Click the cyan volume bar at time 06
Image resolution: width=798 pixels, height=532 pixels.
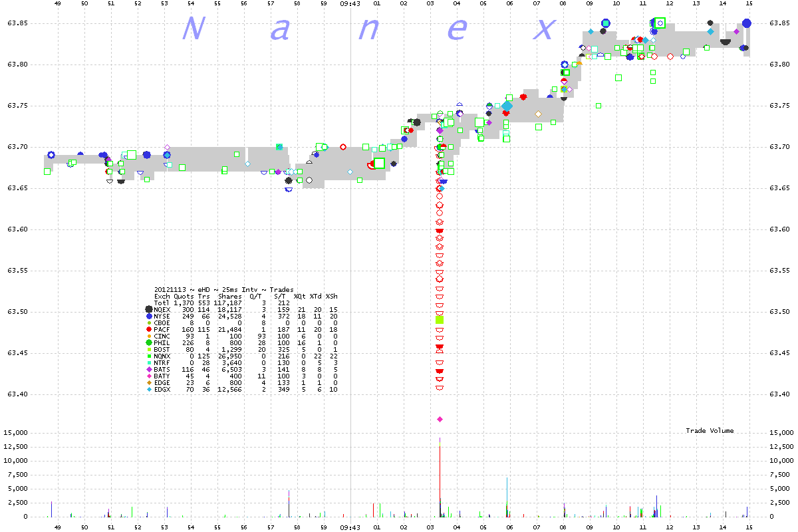pyautogui.click(x=507, y=490)
